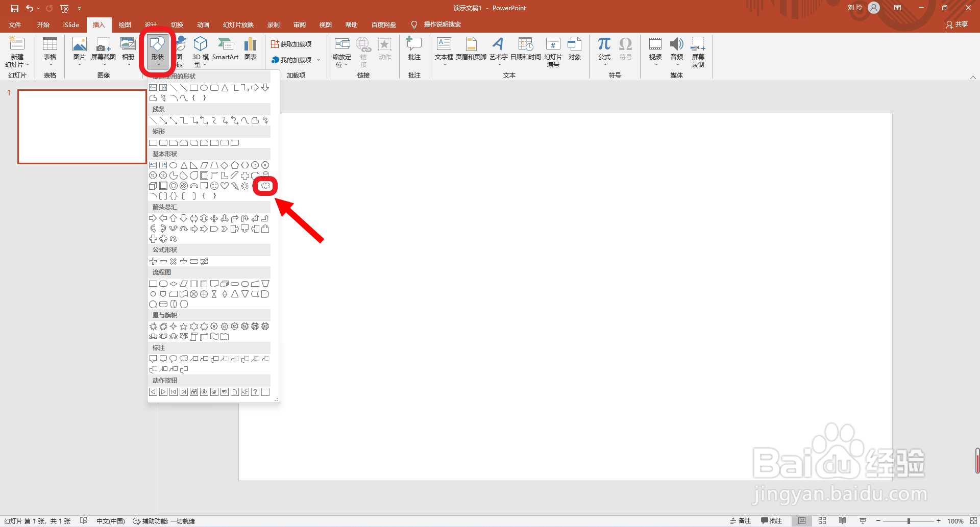Select the cloud shape in basic shapes

[x=265, y=186]
